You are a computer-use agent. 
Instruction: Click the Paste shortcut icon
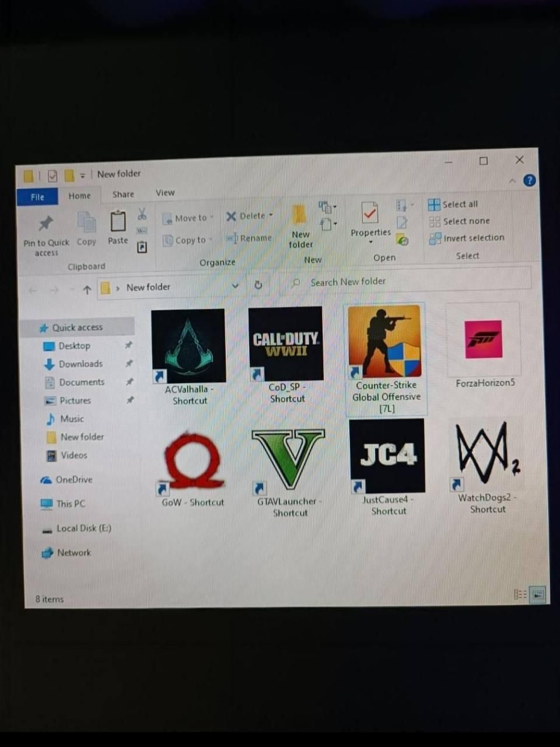142,247
